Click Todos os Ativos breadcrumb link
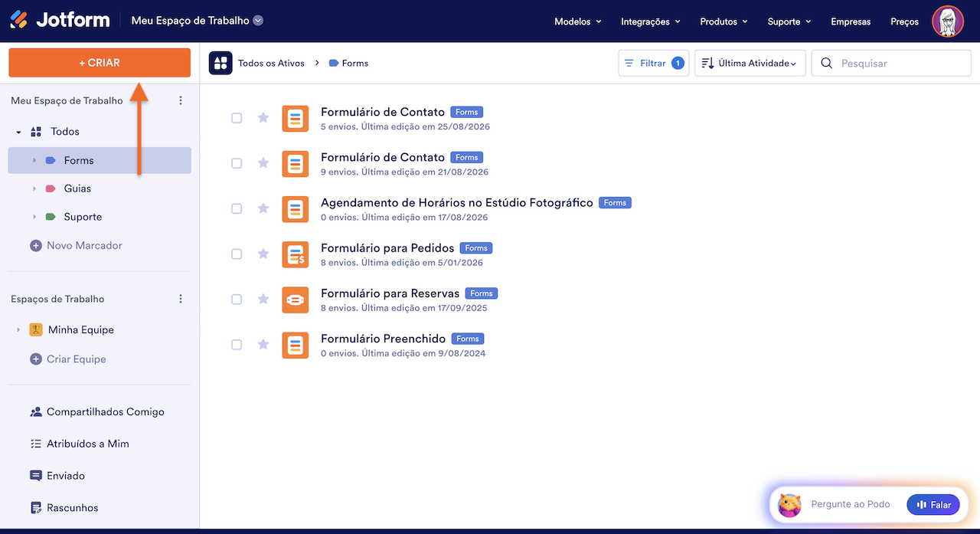 271,64
